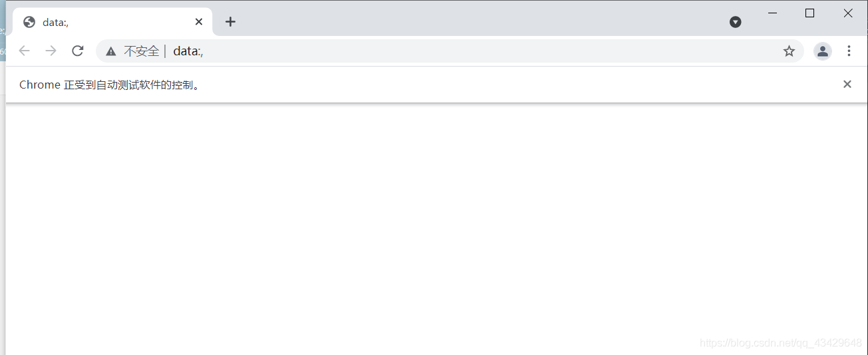Open the profile avatar menu
This screenshot has height=355, width=868.
[x=823, y=51]
